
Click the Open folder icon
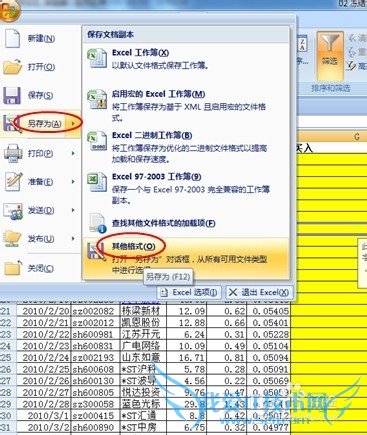coord(13,67)
